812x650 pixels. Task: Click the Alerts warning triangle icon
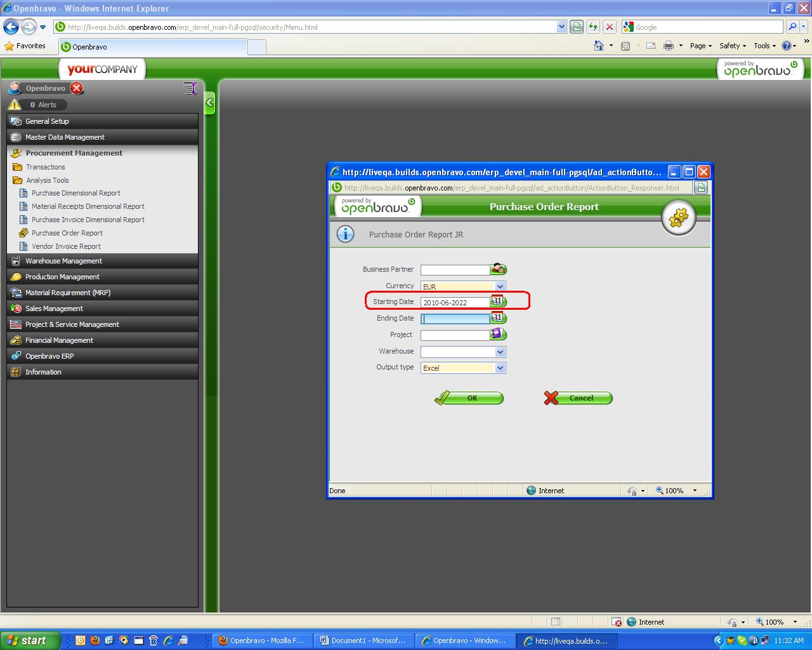tap(15, 105)
